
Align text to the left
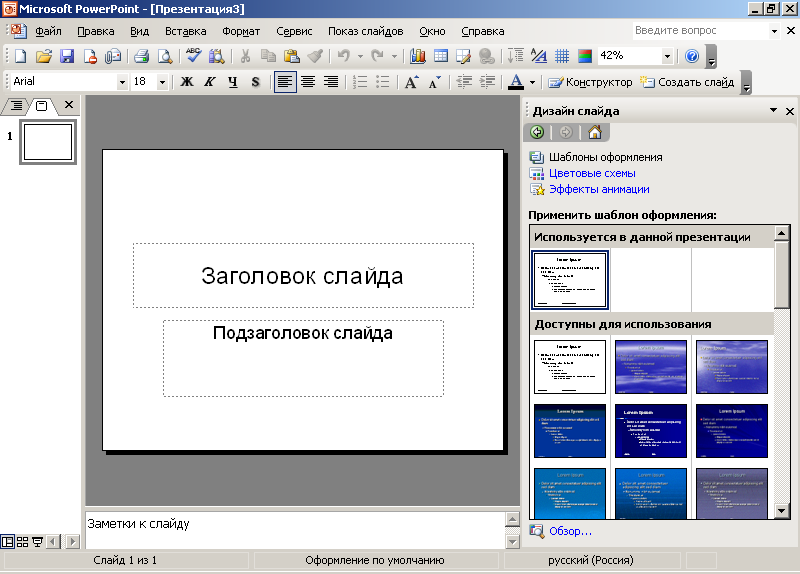pos(285,82)
